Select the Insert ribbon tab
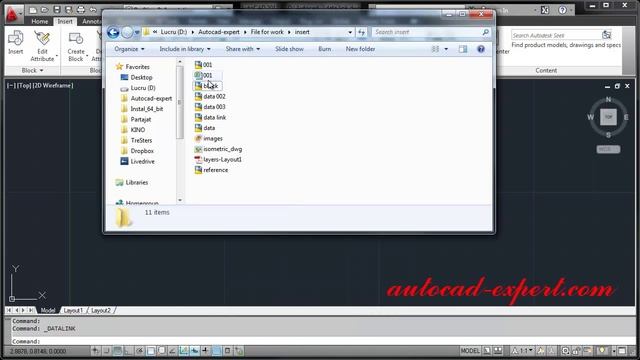Screen dimensions: 640x360 tap(64, 21)
